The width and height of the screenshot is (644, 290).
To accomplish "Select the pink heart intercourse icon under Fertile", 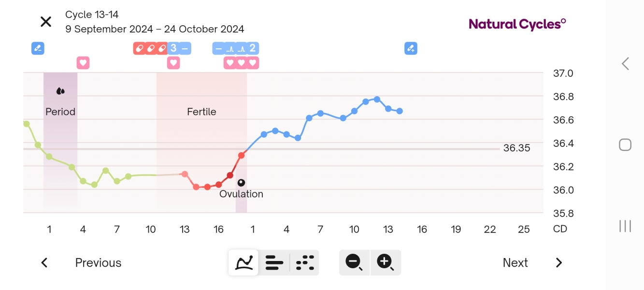I will [173, 62].
